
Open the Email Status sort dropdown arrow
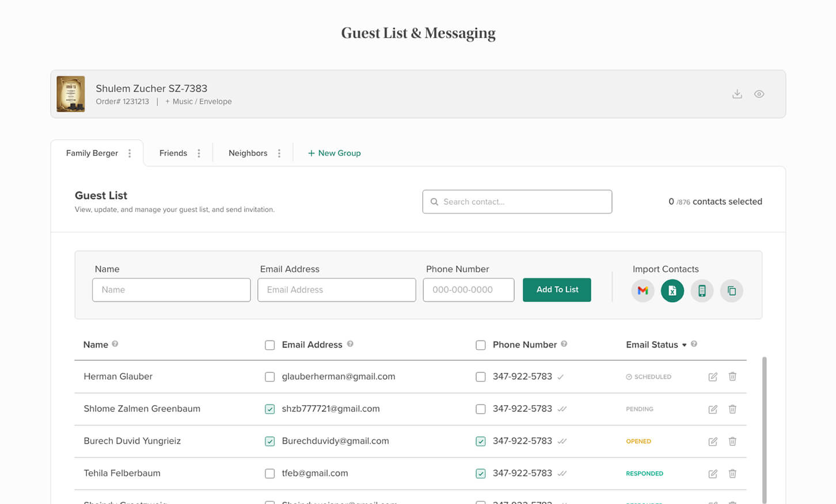coord(685,345)
